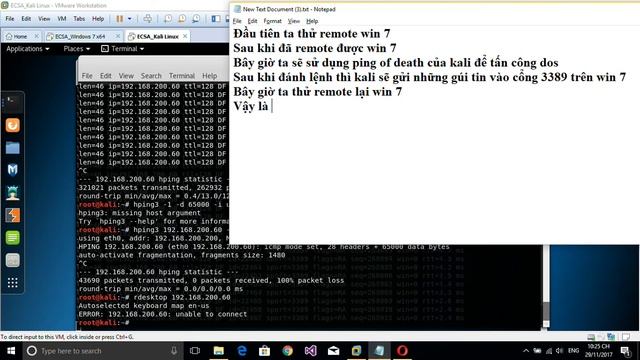Switch to Notepad in the taskbar
640x360 pixels.
point(379,351)
